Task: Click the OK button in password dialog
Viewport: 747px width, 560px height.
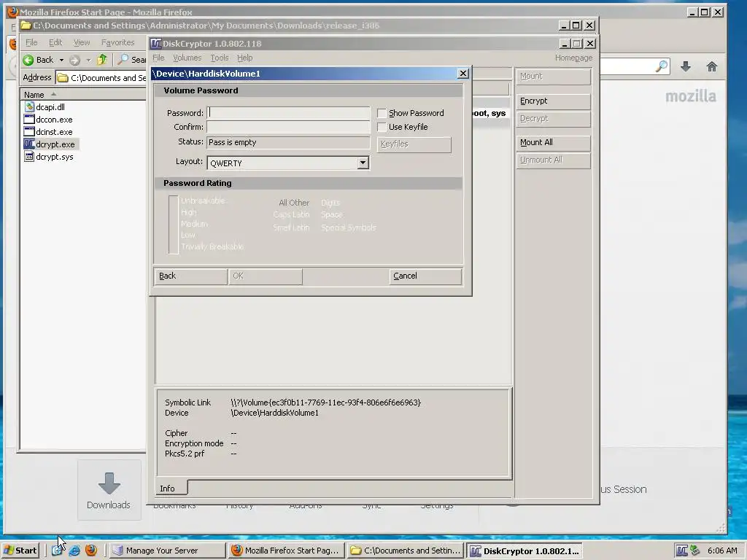Action: 266,276
